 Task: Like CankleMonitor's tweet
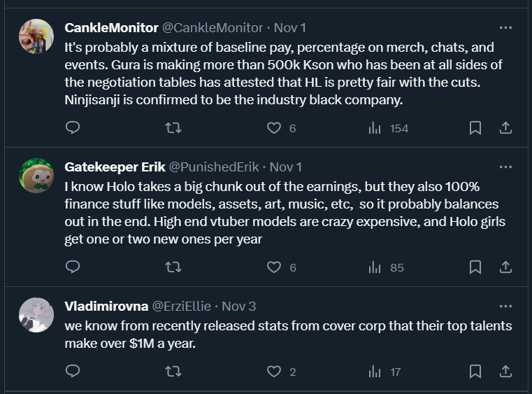274,128
